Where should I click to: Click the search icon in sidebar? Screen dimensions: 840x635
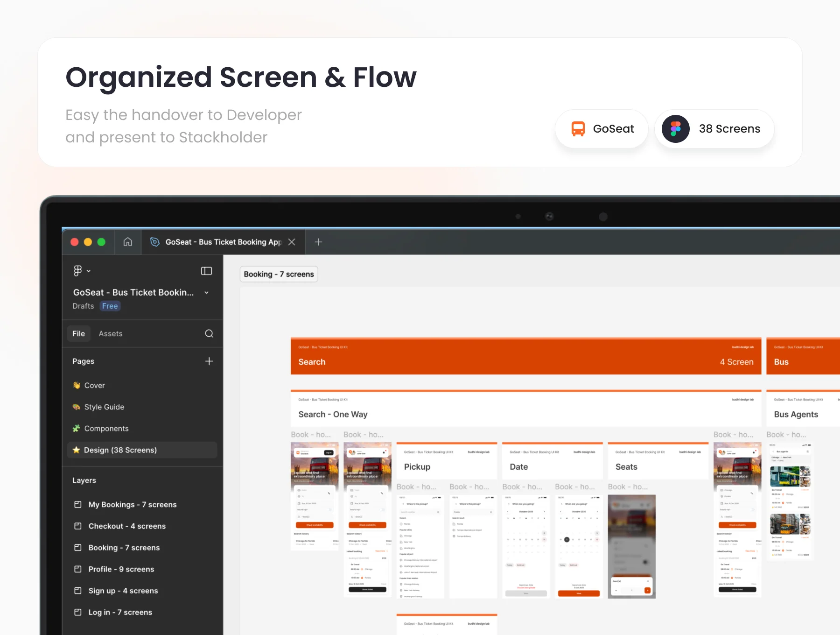tap(209, 333)
